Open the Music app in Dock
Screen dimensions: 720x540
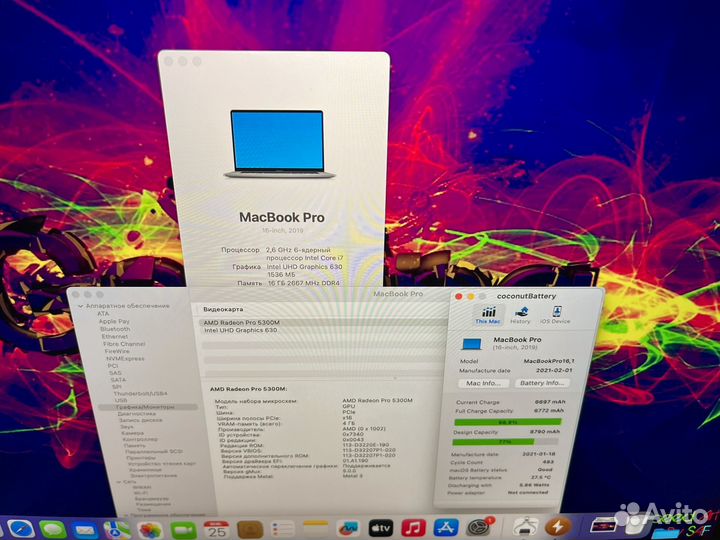pyautogui.click(x=414, y=528)
